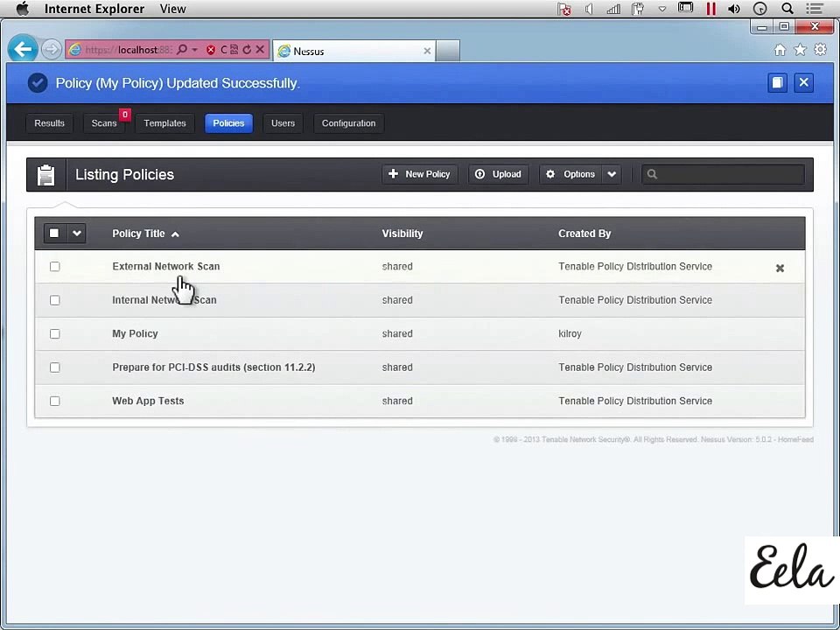This screenshot has height=630, width=840.
Task: Check the Prepare for PCI-DSS audits checkbox
Action: click(54, 367)
